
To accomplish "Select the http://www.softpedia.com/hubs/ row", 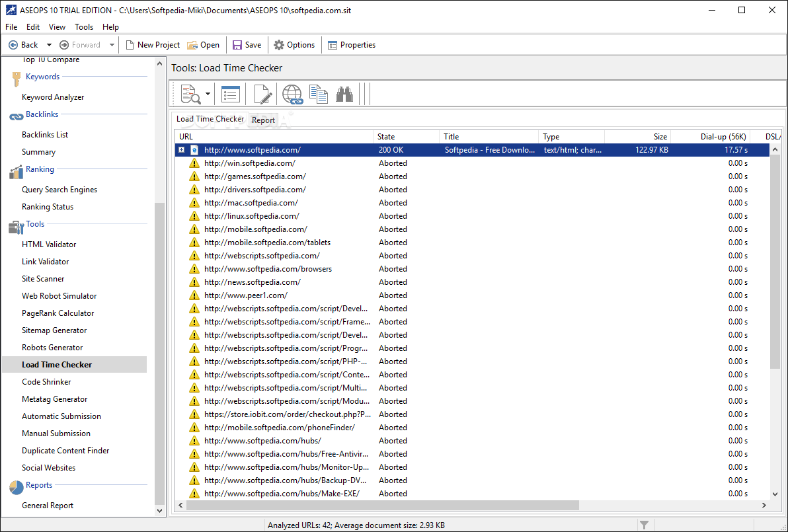I will click(x=473, y=441).
